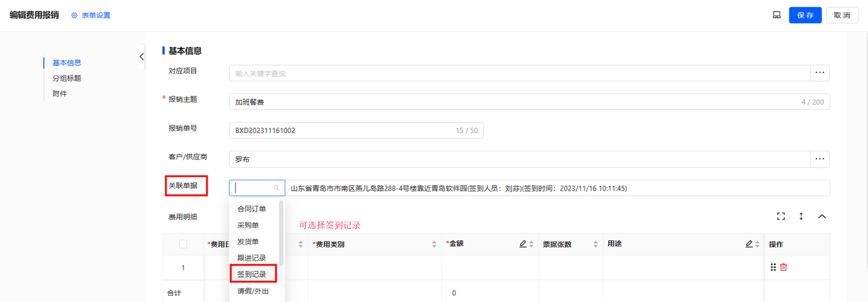Select 分组标题 in side navigation

(67, 78)
